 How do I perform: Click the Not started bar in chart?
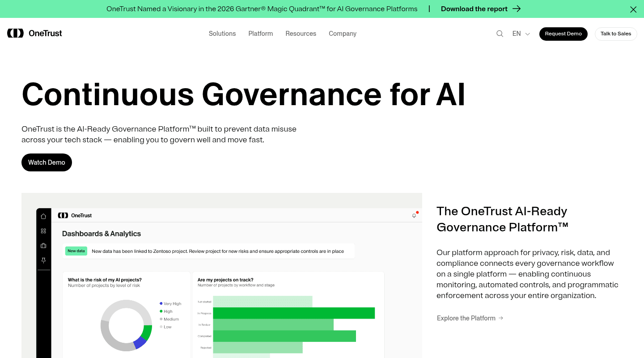tap(263, 302)
